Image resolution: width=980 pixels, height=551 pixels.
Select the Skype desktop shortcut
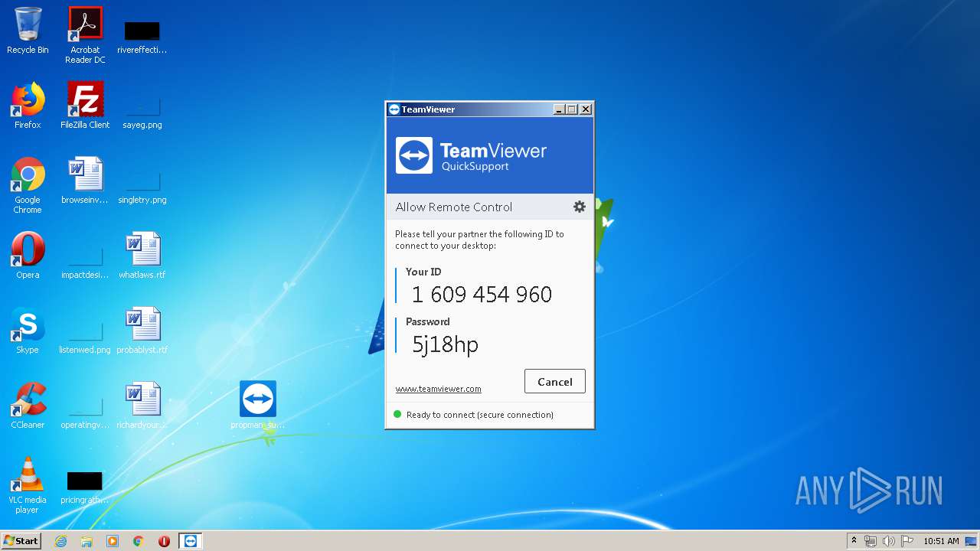click(28, 331)
